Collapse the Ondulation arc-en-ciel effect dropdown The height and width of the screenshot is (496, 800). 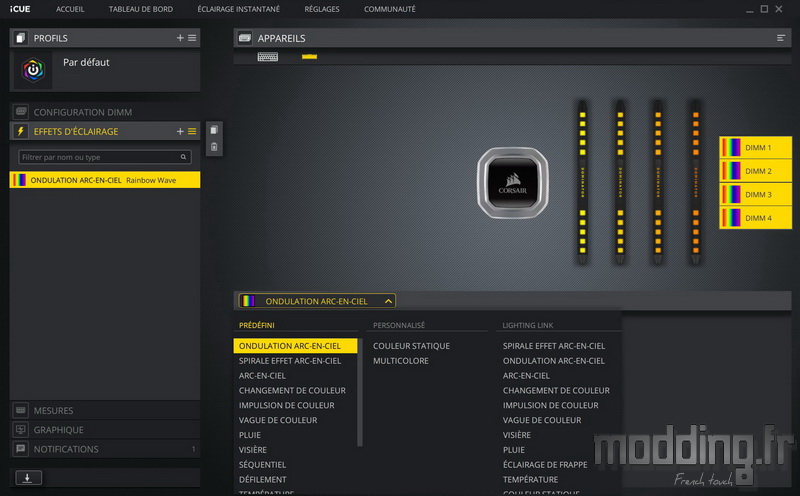(x=388, y=301)
